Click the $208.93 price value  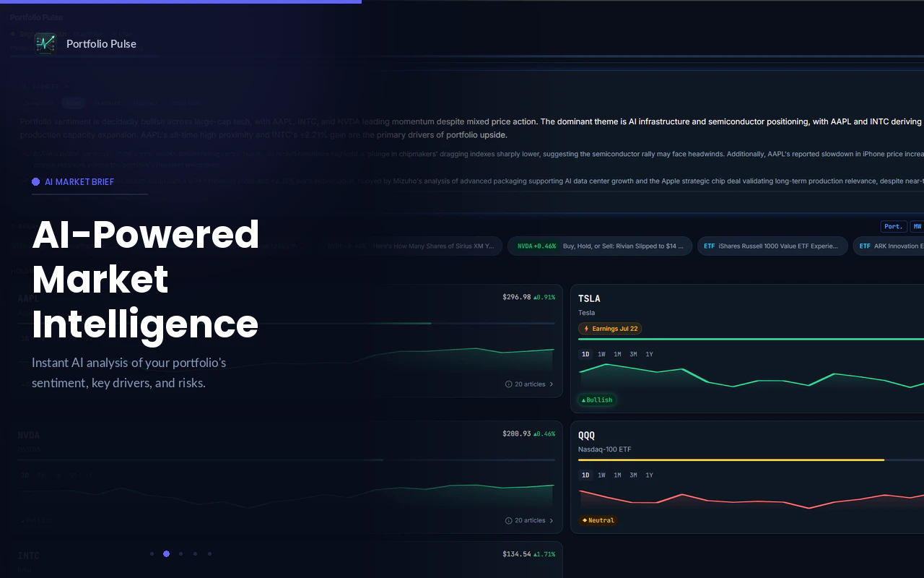pyautogui.click(x=517, y=433)
